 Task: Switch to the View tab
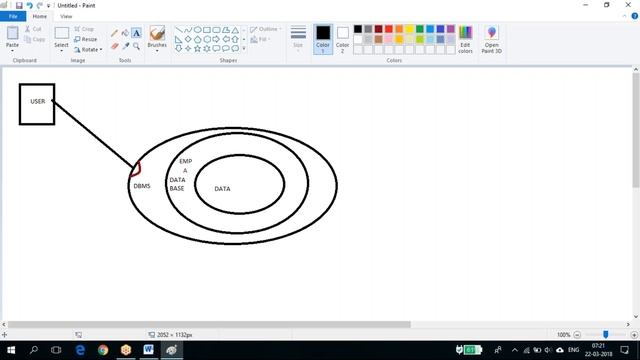[x=66, y=16]
